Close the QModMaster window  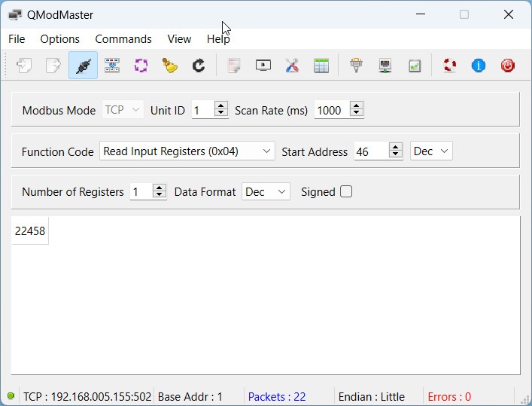pyautogui.click(x=509, y=14)
